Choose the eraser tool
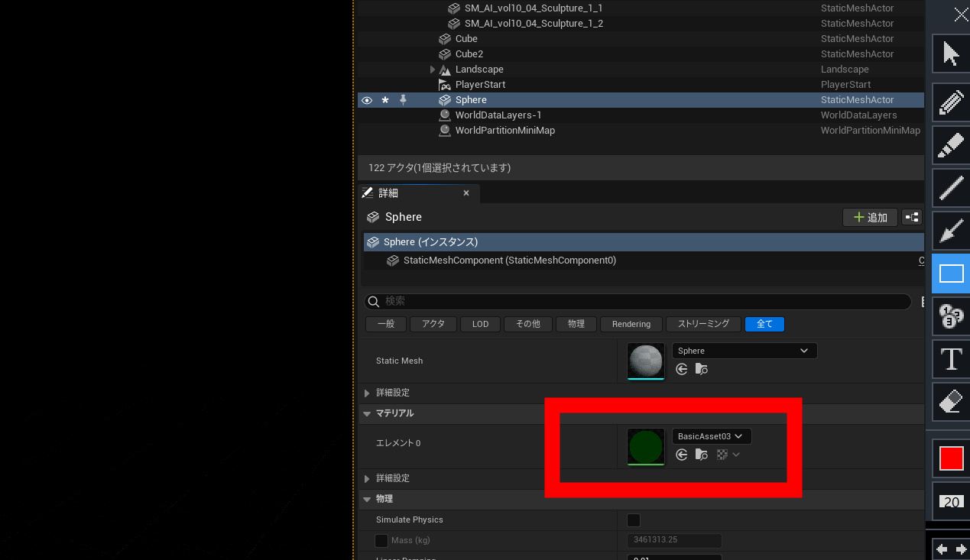 [951, 402]
